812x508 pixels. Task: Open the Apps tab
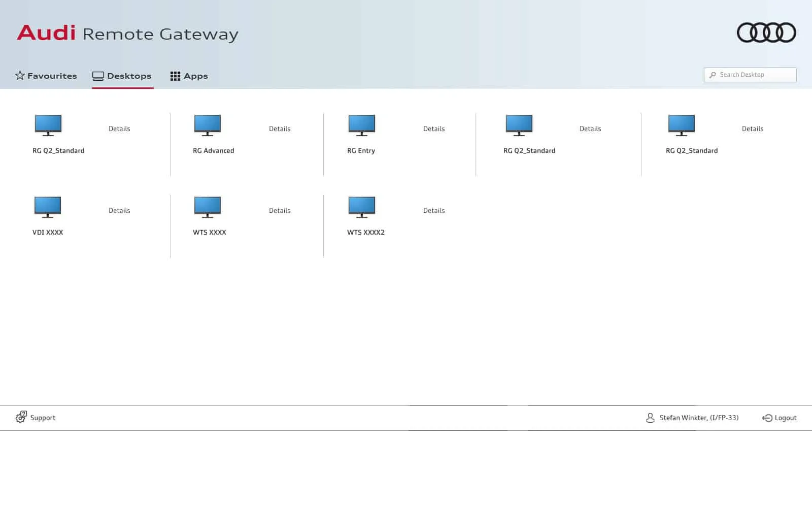tap(189, 76)
